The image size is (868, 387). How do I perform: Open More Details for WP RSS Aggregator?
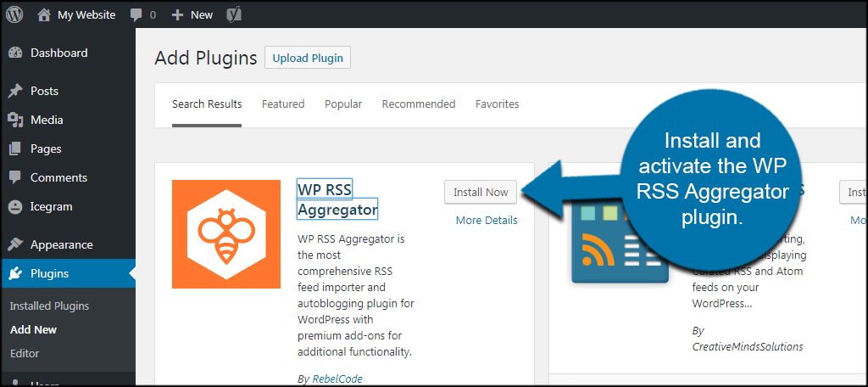(487, 220)
